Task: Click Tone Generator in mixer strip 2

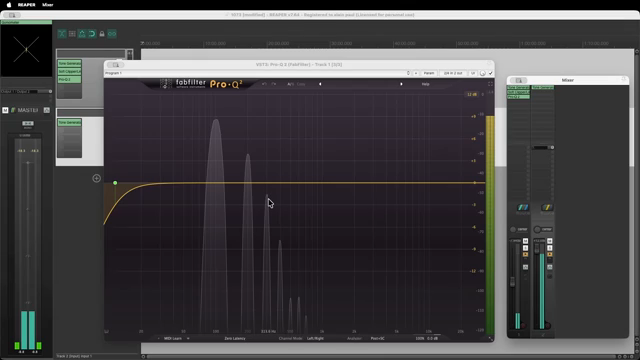Action: [x=542, y=87]
